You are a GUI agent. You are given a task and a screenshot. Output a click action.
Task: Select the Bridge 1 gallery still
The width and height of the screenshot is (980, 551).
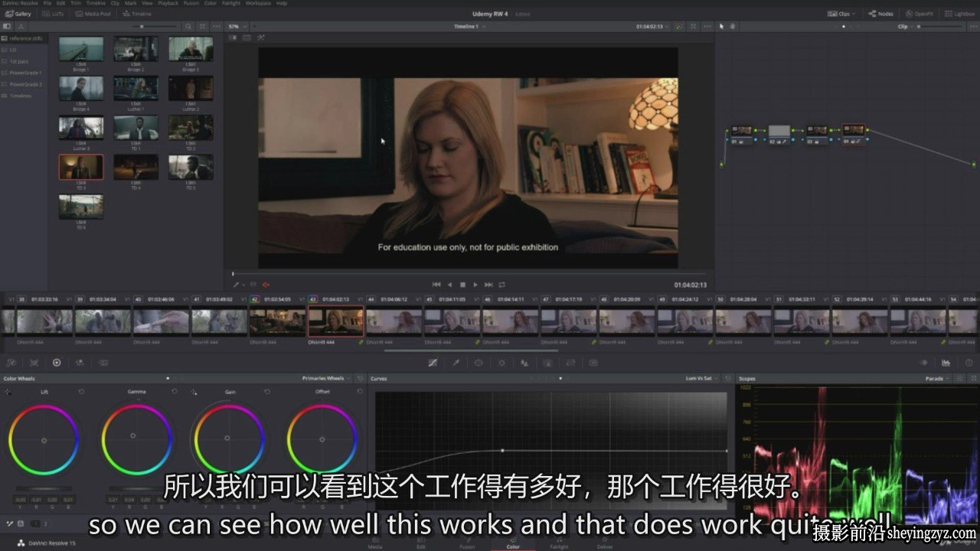(81, 50)
